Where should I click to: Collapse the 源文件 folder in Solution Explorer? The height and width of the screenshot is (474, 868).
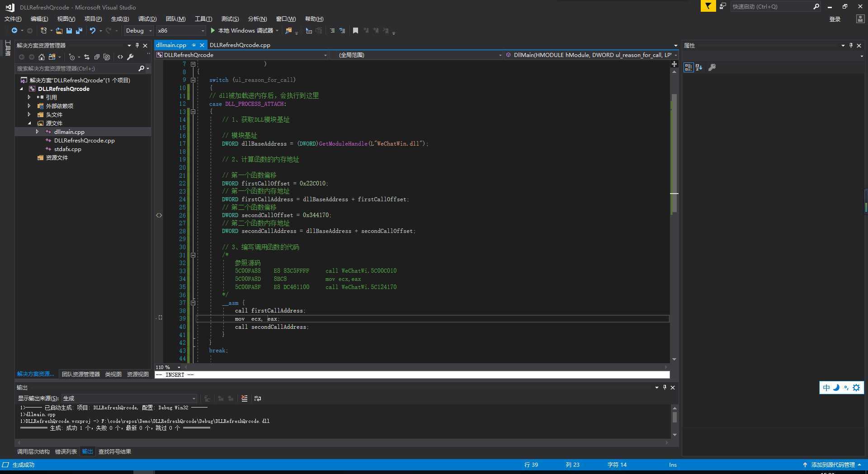coord(29,123)
